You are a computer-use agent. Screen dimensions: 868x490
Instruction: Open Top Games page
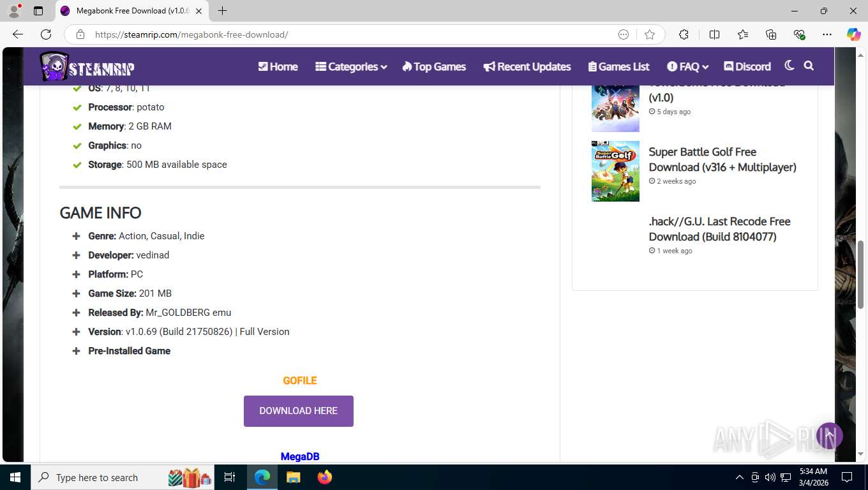[x=434, y=66]
